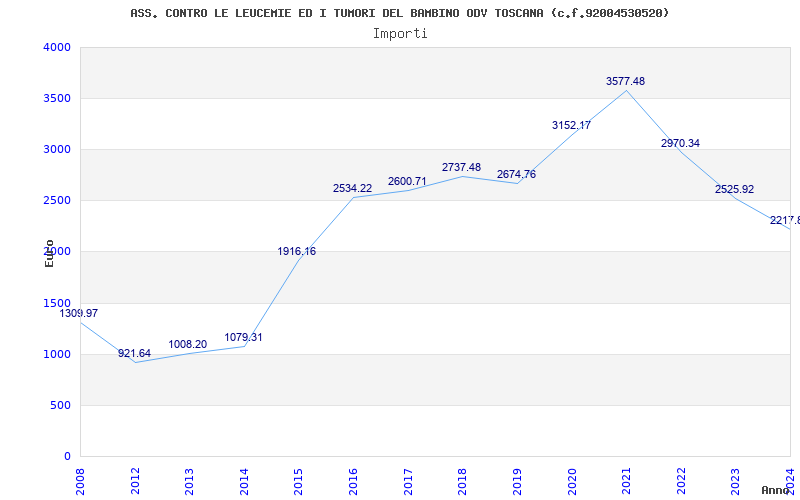
Task: Click x-axis year 2012
Action: [x=135, y=482]
